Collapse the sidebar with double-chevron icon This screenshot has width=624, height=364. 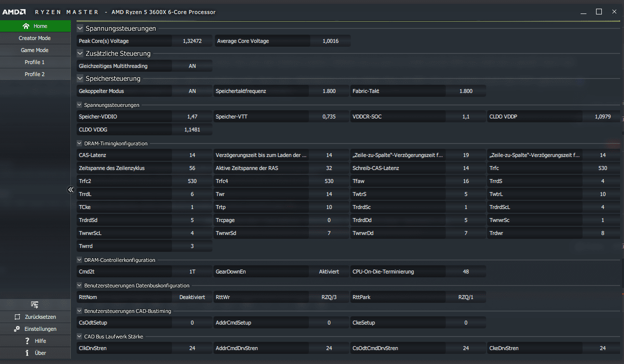[x=70, y=190]
